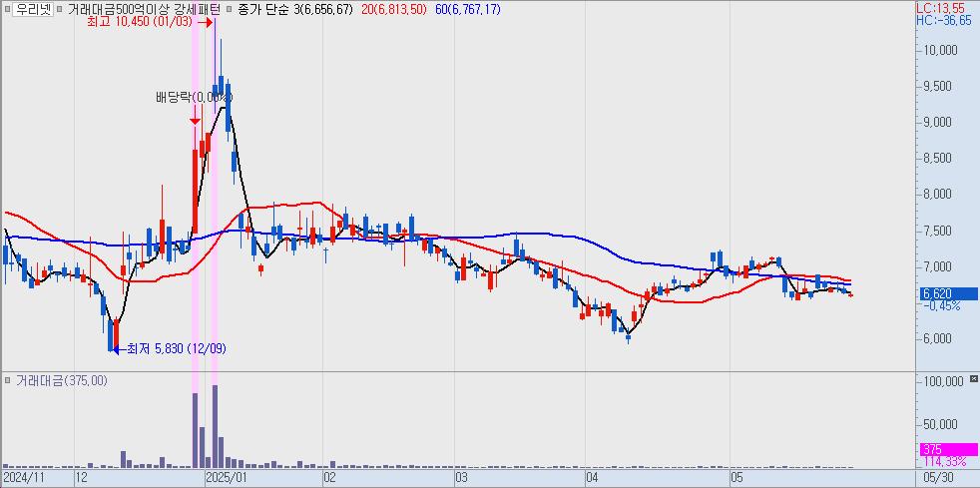This screenshot has height=488, width=980.
Task: Click the 최고 10,450 (01/03) high annotation
Action: pyautogui.click(x=141, y=22)
